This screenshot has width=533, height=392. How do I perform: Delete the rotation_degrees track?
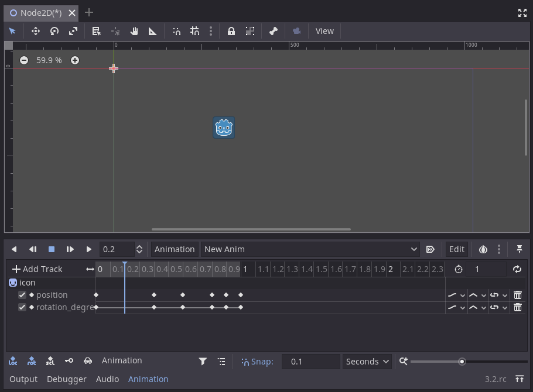(517, 307)
